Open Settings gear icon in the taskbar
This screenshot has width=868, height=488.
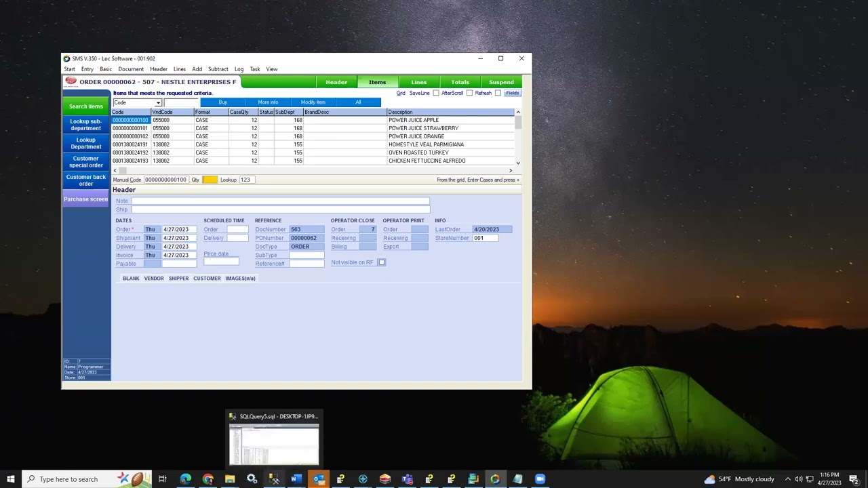point(252,479)
